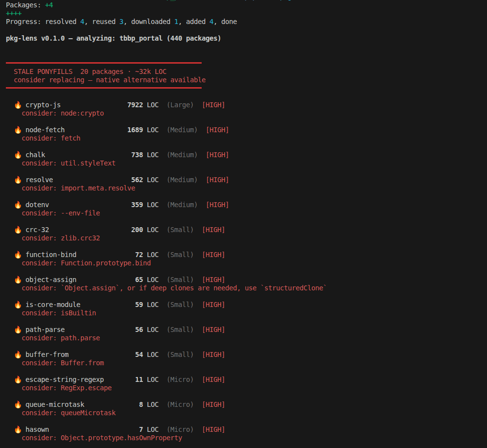The width and height of the screenshot is (487, 448).
Task: Click the flame icon beside hasown
Action: click(x=18, y=429)
